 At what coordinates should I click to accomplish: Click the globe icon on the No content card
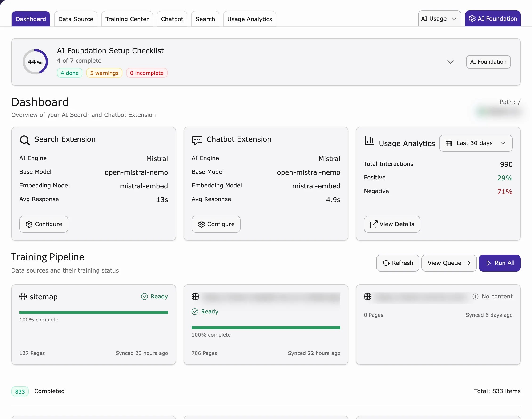point(367,296)
